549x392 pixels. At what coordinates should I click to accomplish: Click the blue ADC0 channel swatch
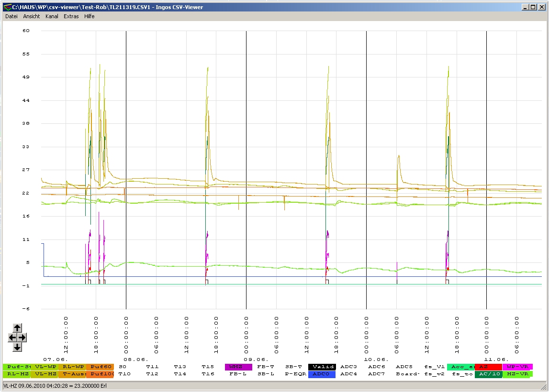click(322, 374)
